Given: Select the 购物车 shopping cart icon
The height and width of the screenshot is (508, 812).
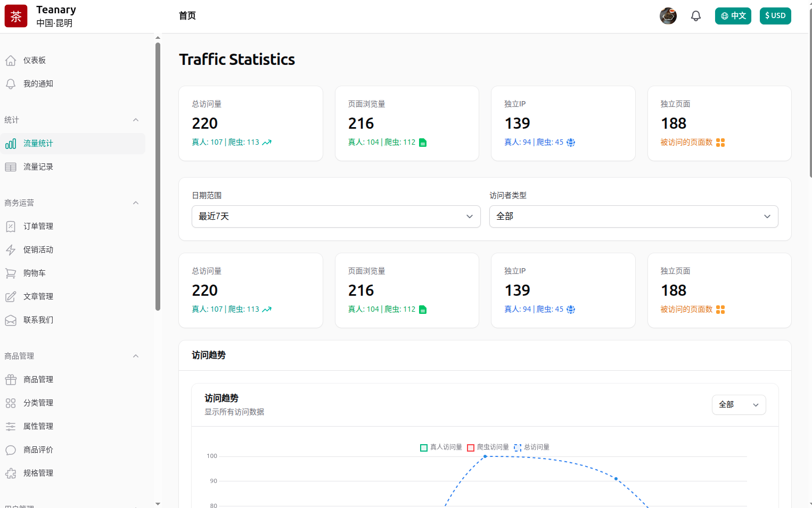Looking at the screenshot, I should pyautogui.click(x=11, y=273).
